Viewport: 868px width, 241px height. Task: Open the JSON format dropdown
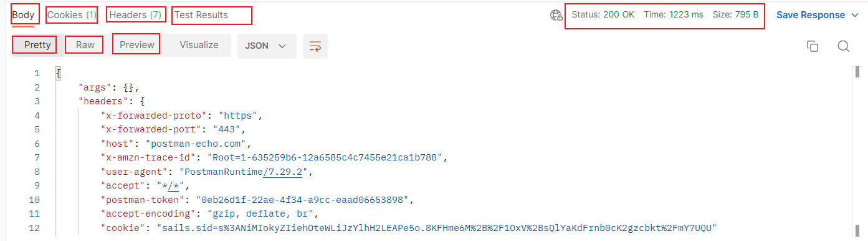(x=266, y=46)
